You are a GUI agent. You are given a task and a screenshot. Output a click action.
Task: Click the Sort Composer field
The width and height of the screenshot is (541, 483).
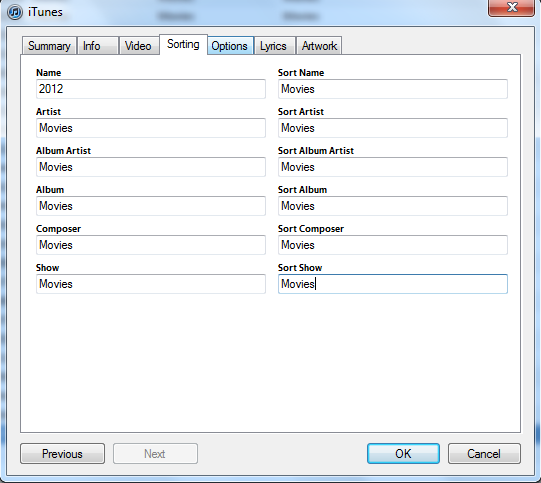393,245
